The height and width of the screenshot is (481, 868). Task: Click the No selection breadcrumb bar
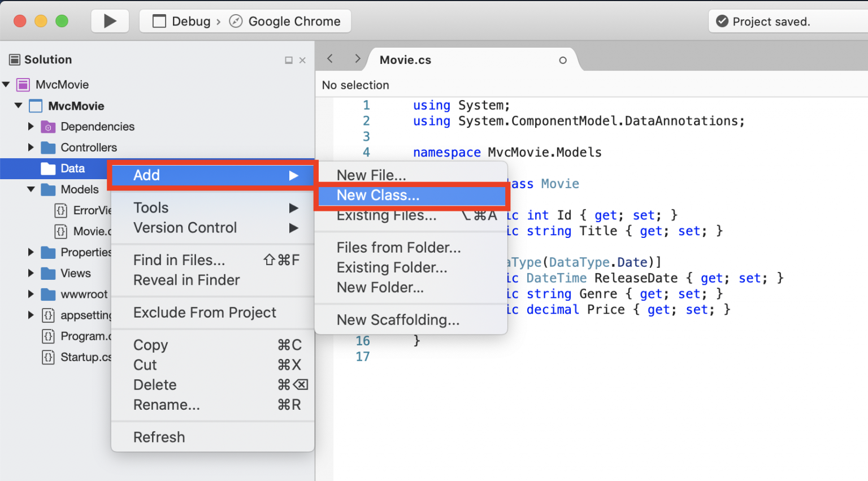(x=355, y=85)
